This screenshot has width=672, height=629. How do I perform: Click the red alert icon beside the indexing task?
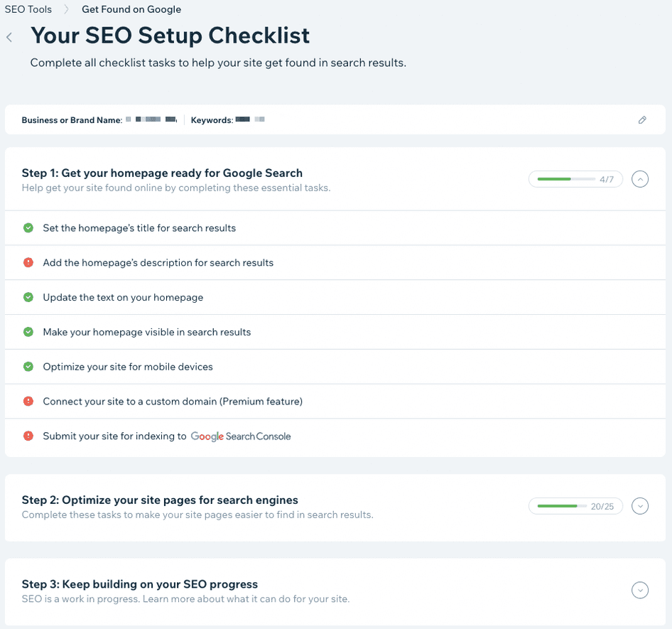click(x=28, y=436)
